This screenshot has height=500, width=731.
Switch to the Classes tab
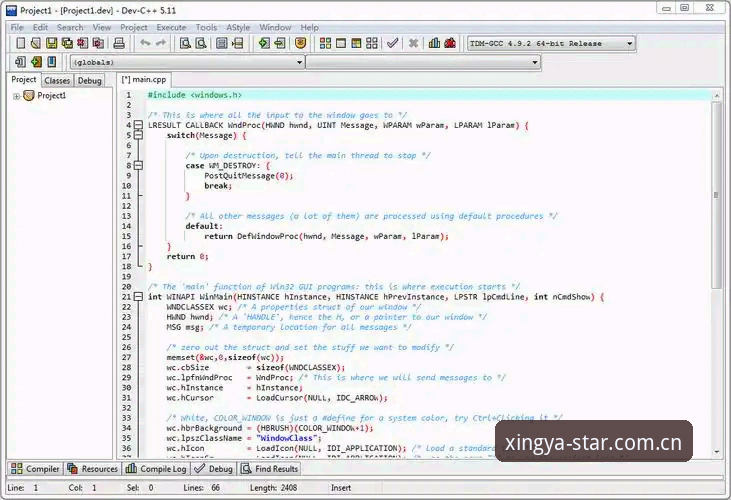click(x=57, y=80)
